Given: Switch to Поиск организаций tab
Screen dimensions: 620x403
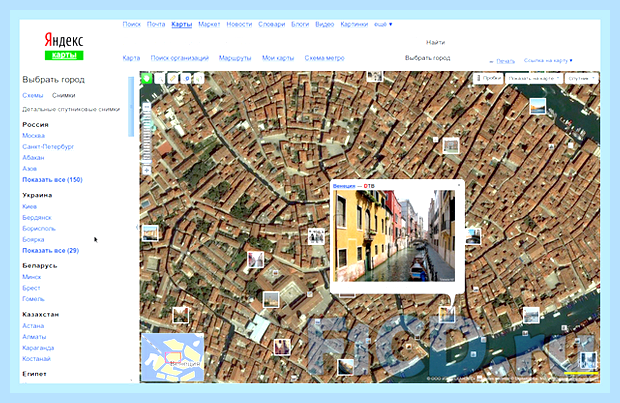Looking at the screenshot, I should click(180, 58).
